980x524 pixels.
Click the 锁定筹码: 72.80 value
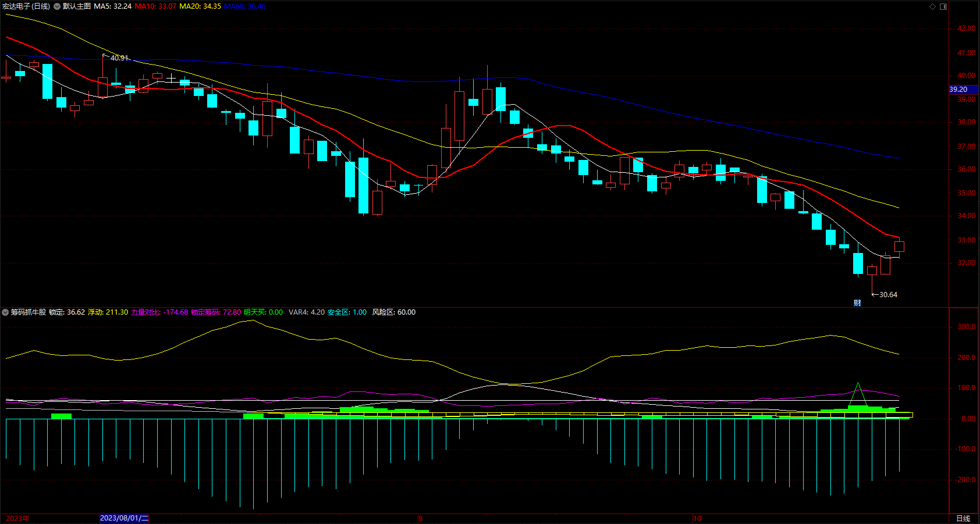coord(216,312)
